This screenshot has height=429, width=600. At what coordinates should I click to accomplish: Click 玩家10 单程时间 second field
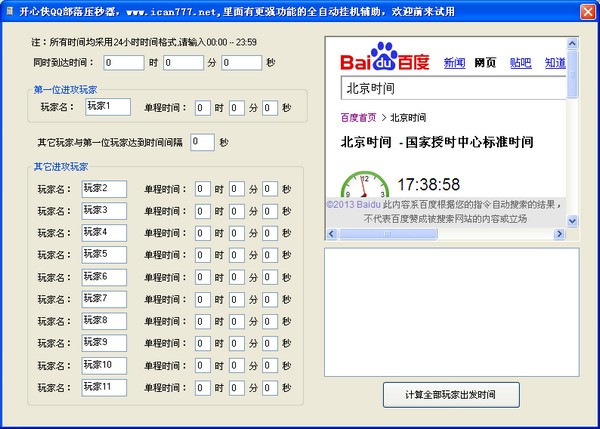(270, 366)
